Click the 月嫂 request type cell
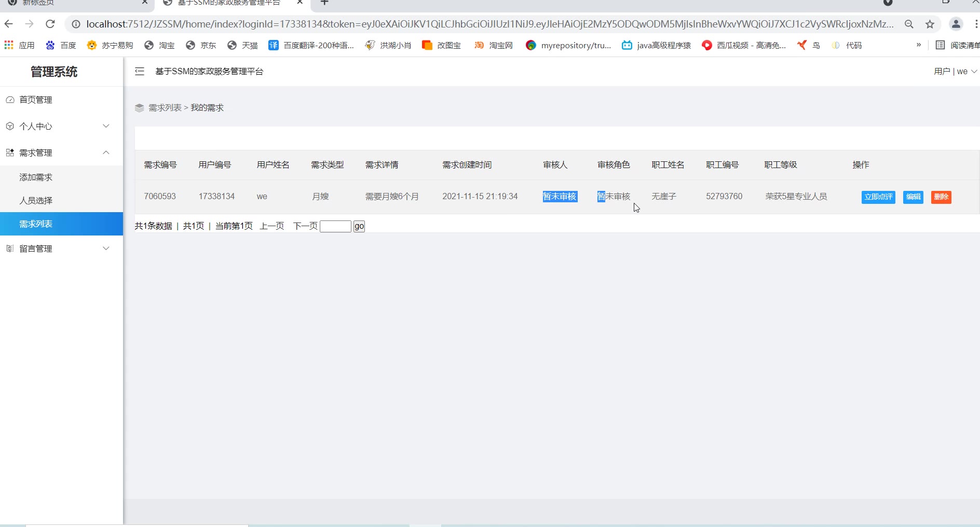 (x=320, y=197)
